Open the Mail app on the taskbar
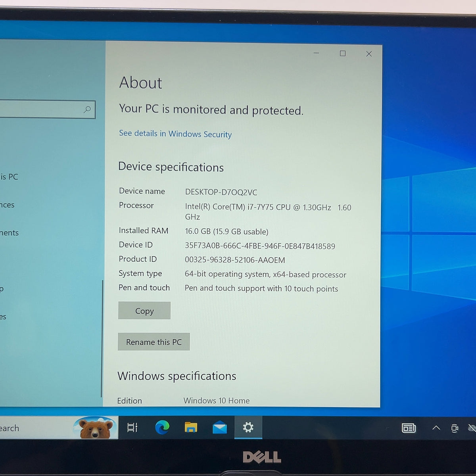The height and width of the screenshot is (476, 476). [219, 428]
